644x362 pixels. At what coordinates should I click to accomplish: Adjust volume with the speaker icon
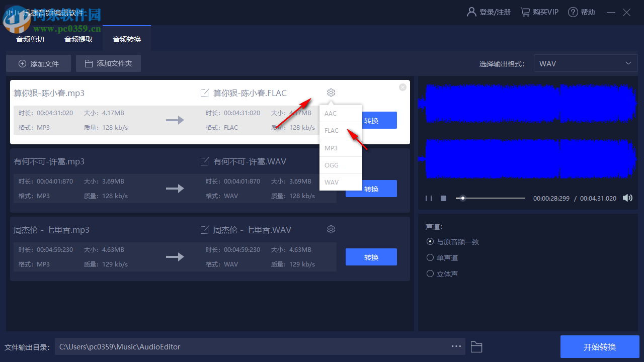[x=627, y=198]
